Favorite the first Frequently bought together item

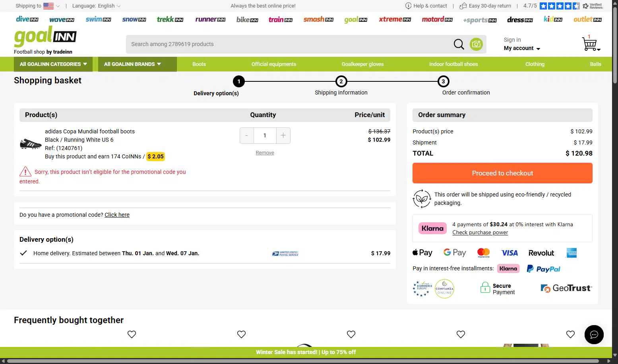click(132, 334)
